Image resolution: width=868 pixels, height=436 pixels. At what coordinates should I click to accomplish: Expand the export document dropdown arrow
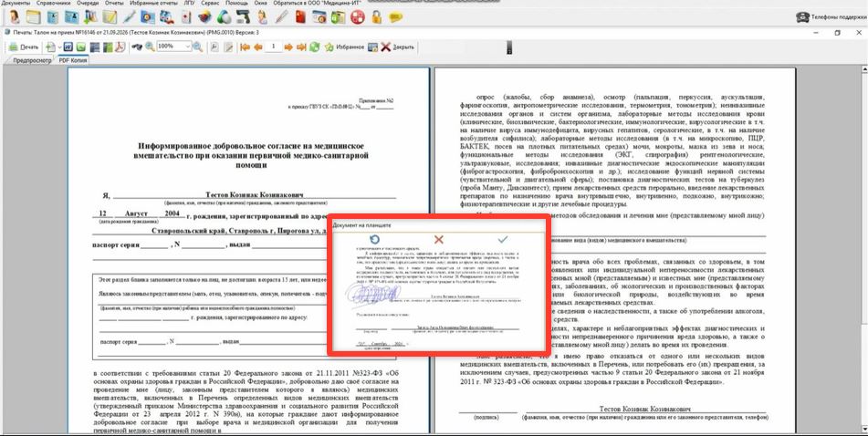pos(60,47)
